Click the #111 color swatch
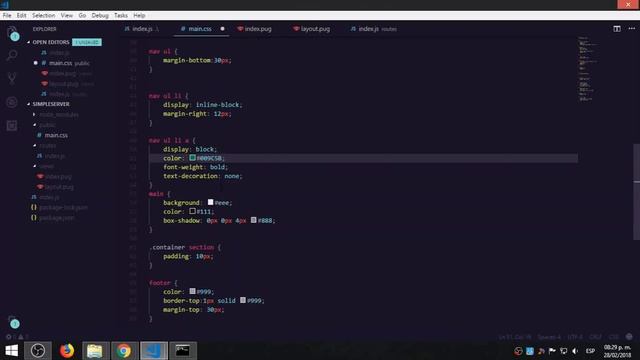Screen dimensions: 640x360 click(x=192, y=211)
